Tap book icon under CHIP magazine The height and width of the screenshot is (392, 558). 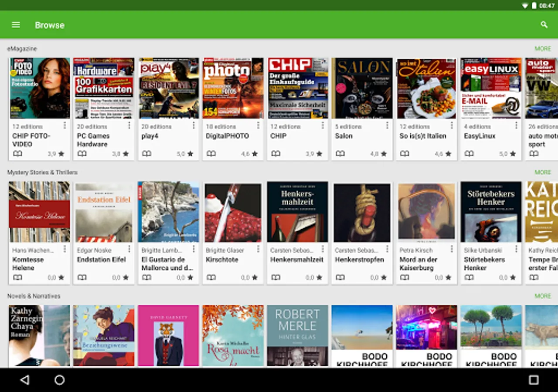276,154
